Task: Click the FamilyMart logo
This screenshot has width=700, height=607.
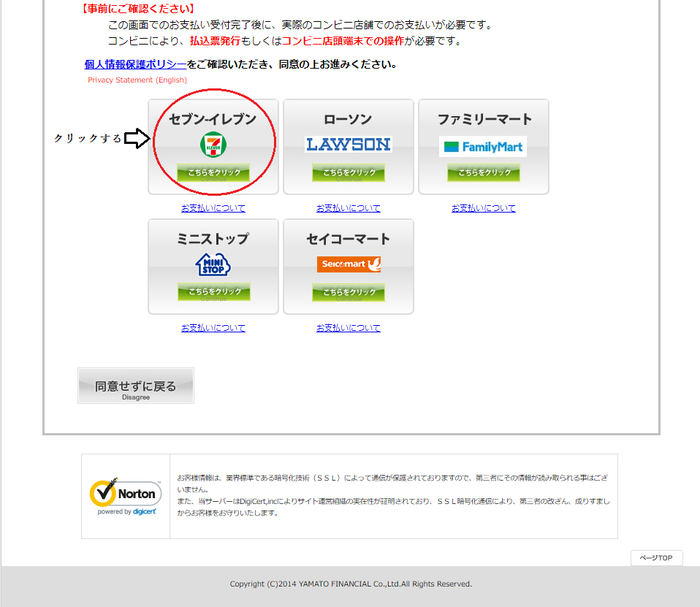Action: tap(483, 146)
